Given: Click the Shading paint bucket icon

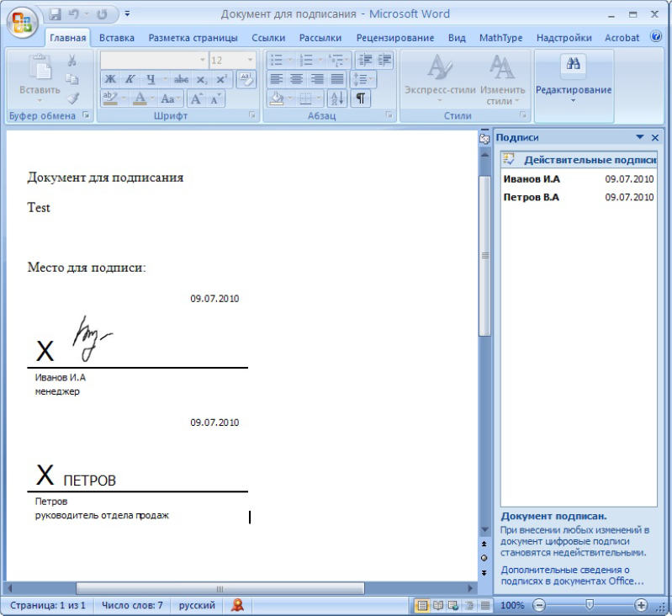Looking at the screenshot, I should [x=277, y=98].
